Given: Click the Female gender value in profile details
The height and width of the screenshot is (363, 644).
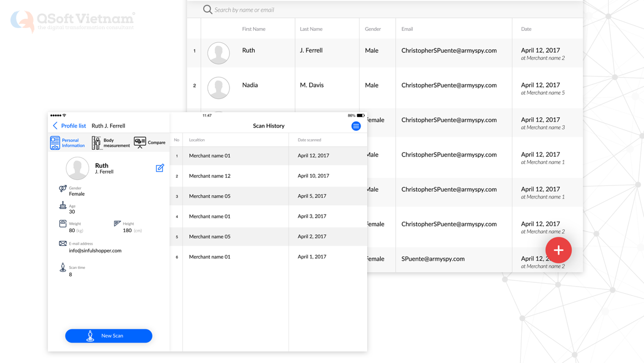Looking at the screenshot, I should [x=77, y=194].
